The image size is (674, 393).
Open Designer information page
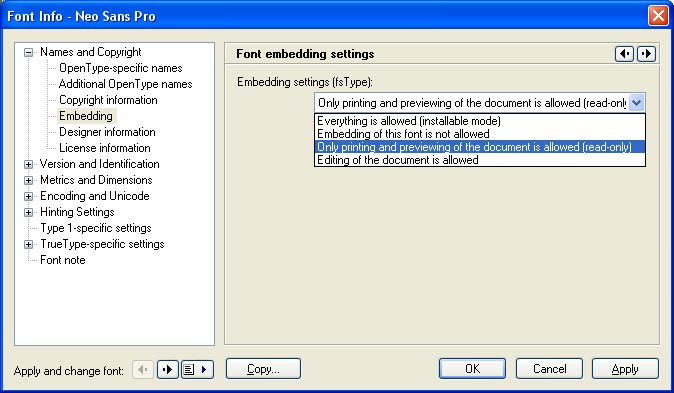[107, 132]
